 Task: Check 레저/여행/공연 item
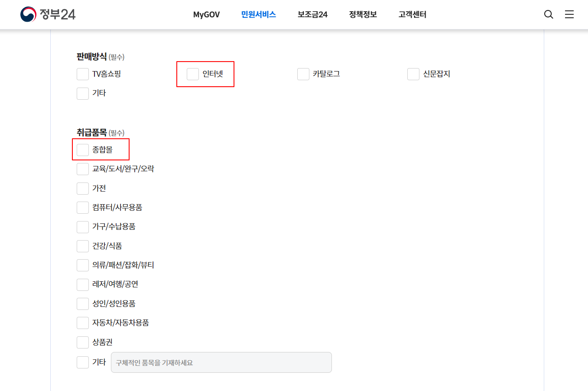point(83,284)
